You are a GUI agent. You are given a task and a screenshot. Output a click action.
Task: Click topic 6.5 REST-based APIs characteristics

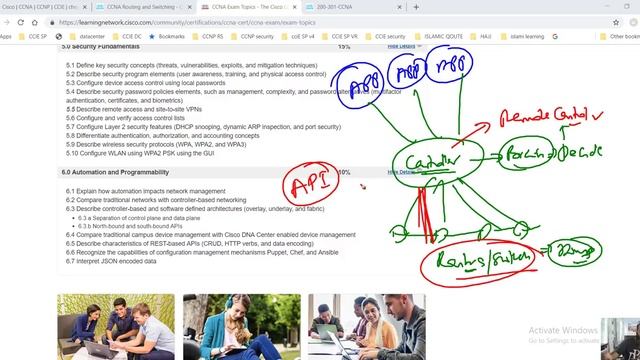190,244
